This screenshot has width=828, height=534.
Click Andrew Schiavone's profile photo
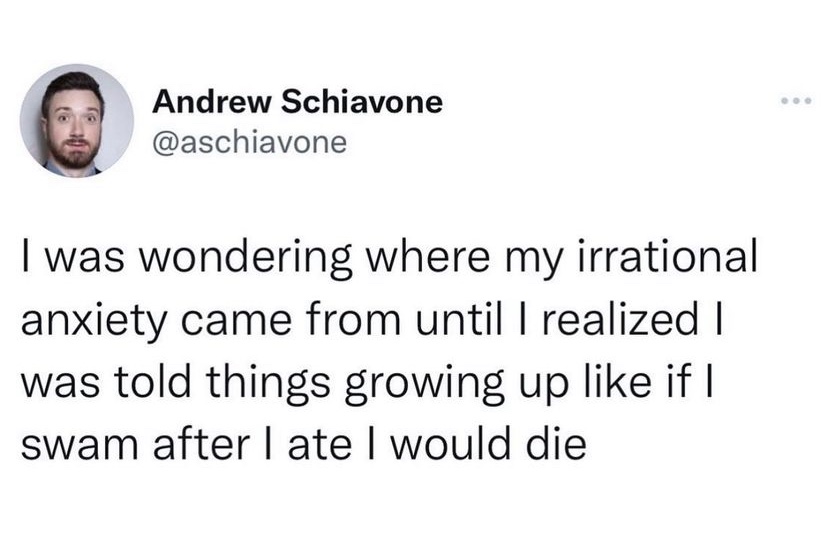[76, 121]
